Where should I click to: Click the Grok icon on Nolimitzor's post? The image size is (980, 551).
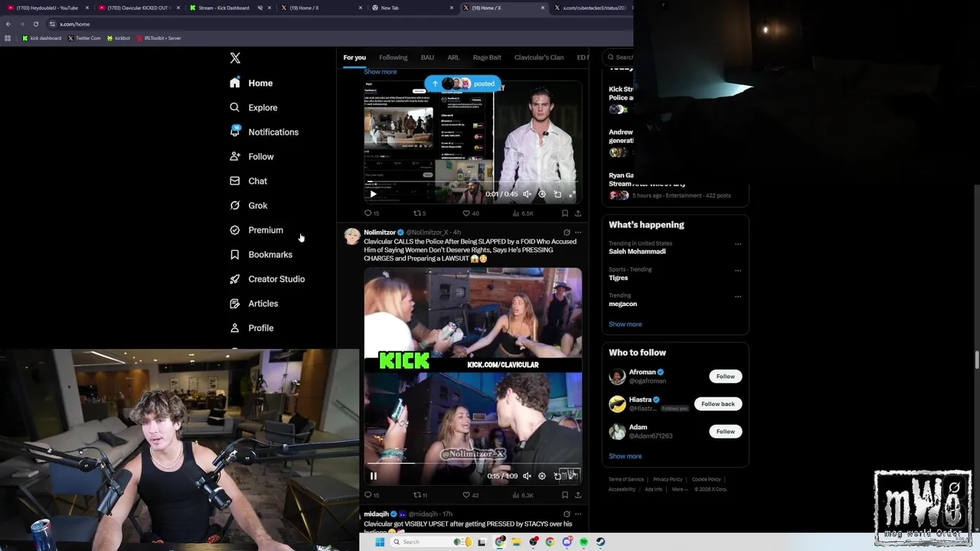(x=567, y=233)
